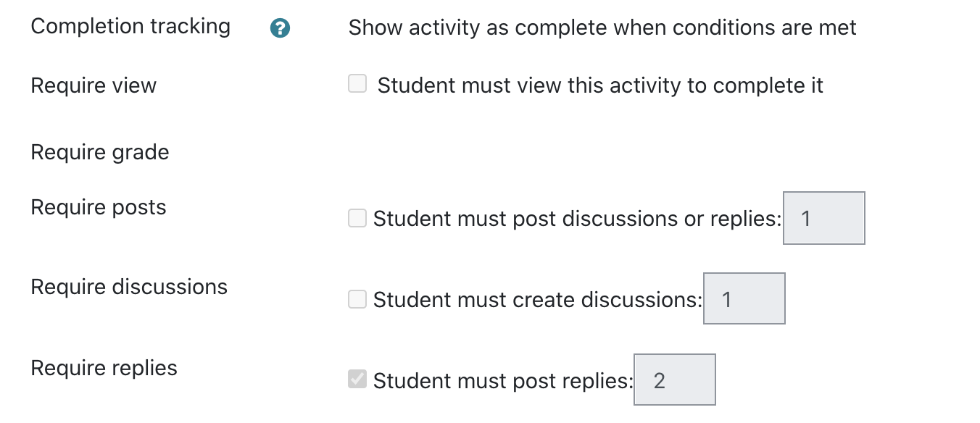Click the Require grade label

point(100,153)
